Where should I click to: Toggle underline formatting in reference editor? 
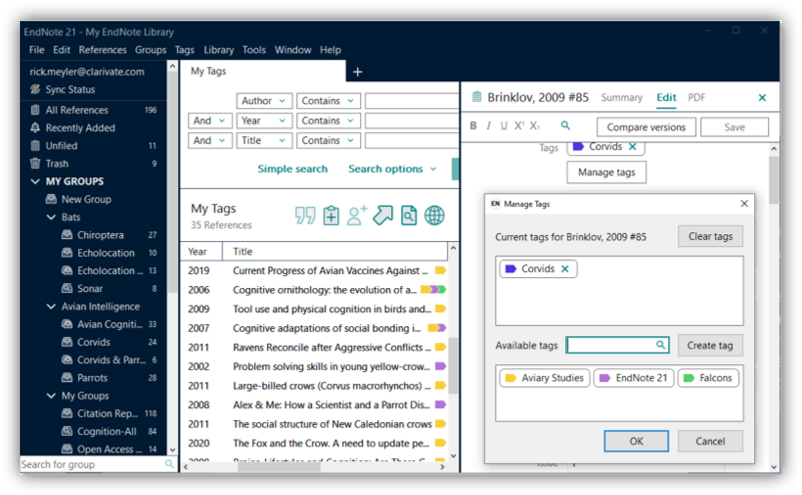(x=504, y=126)
